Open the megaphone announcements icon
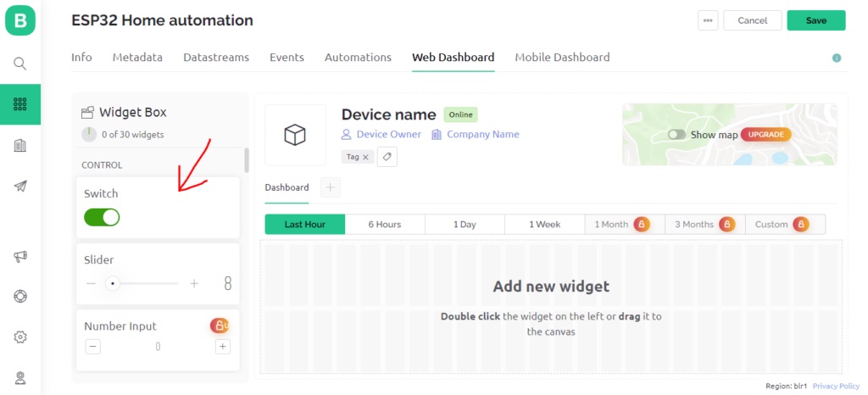This screenshot has height=395, width=868. (20, 256)
